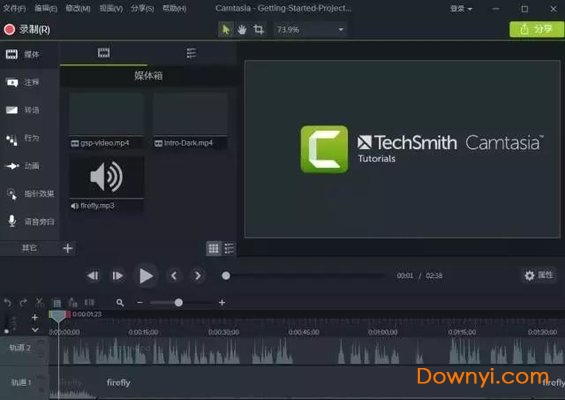Switch media bin to list view
This screenshot has width=565, height=400.
click(229, 248)
